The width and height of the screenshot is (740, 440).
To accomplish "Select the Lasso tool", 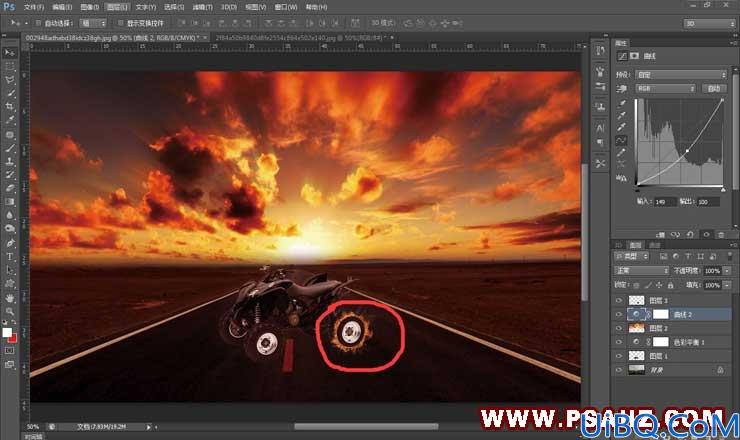I will point(9,80).
